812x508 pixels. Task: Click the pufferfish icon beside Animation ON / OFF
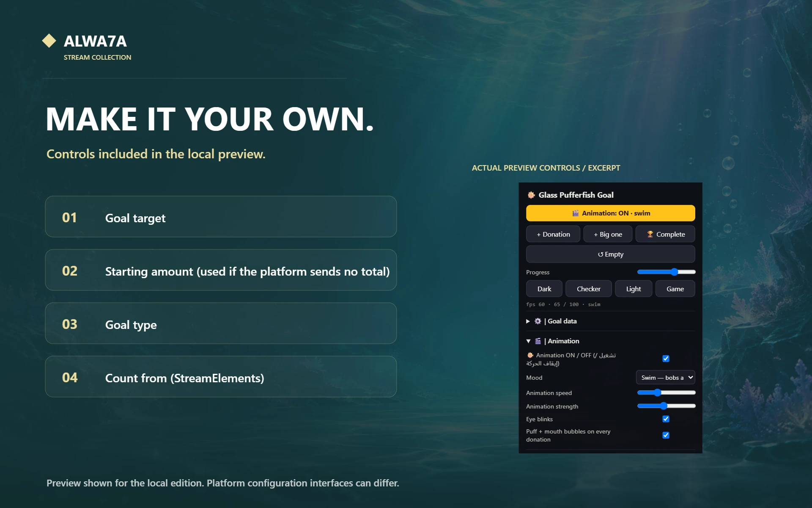530,355
